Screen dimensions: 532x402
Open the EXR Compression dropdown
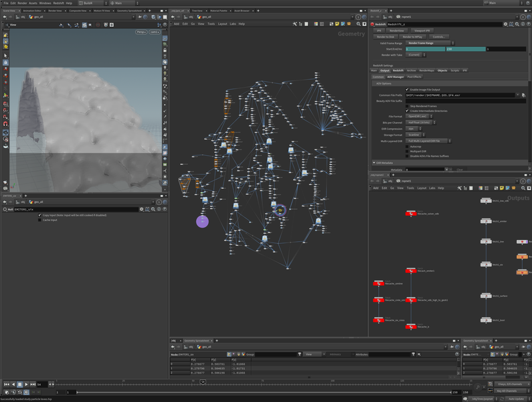pos(414,129)
